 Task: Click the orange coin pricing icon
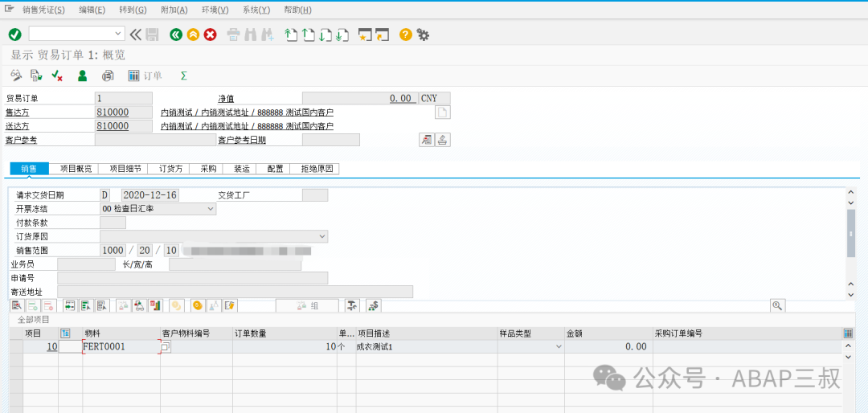(x=197, y=305)
